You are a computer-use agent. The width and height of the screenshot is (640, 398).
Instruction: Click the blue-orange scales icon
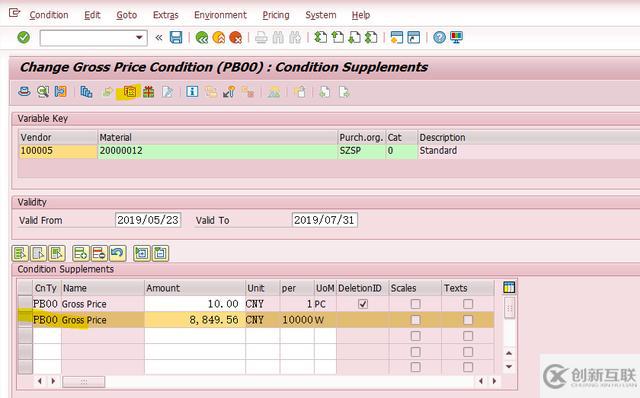60,92
